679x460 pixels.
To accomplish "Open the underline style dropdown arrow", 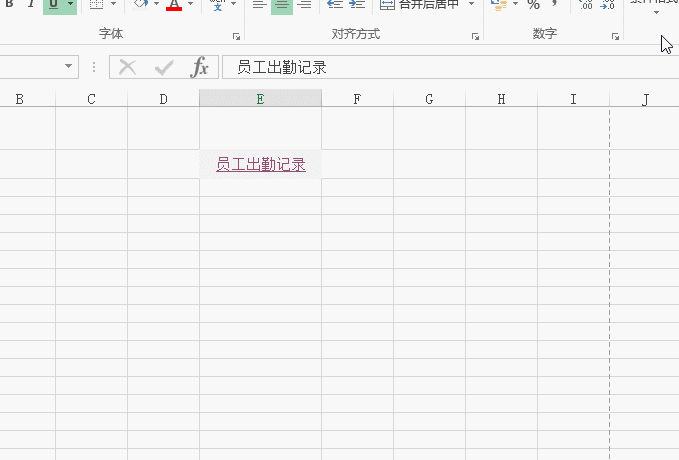I will (x=71, y=4).
